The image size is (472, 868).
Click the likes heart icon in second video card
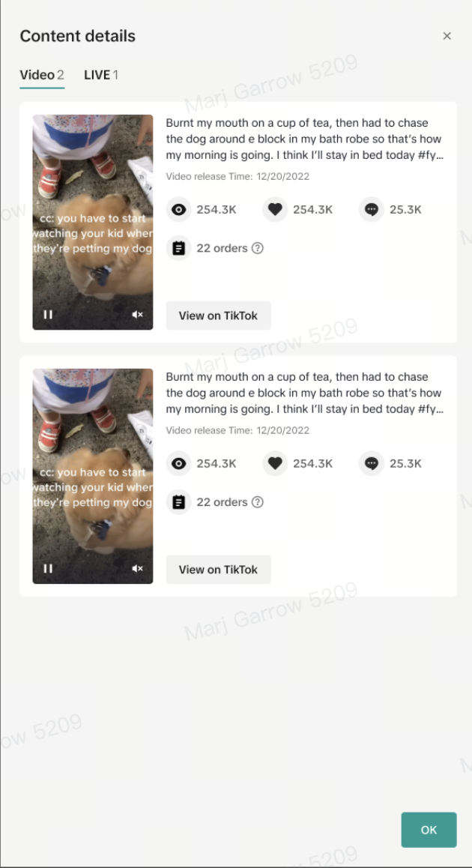click(275, 463)
